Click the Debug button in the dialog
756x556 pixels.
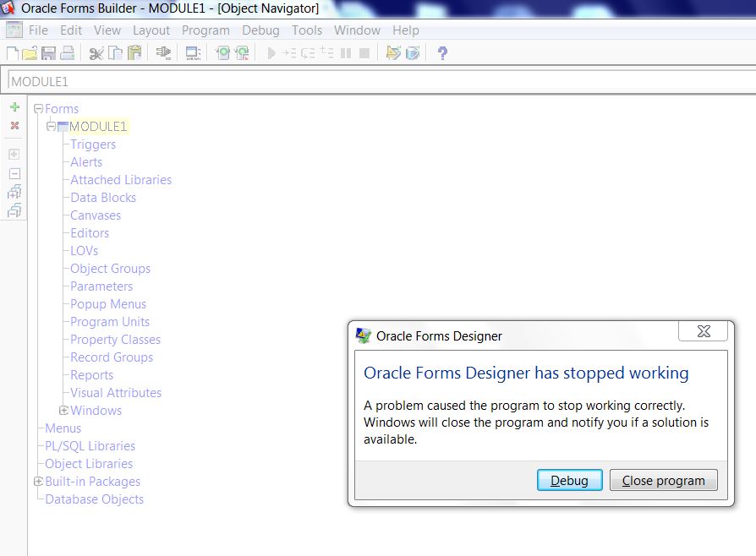(569, 480)
